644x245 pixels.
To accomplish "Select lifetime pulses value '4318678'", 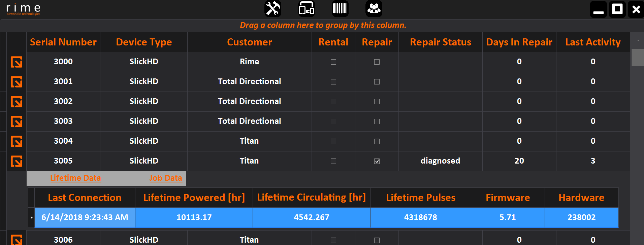I will [421, 217].
